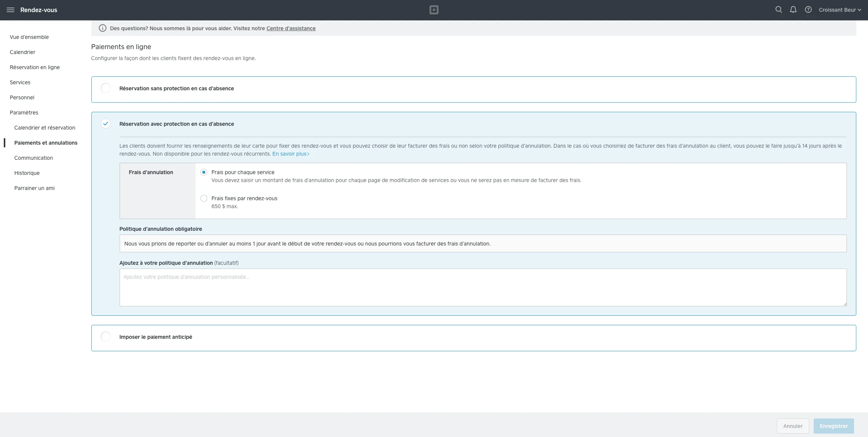Click the Annuler button
Viewport: 868px width, 437px height.
pos(793,426)
